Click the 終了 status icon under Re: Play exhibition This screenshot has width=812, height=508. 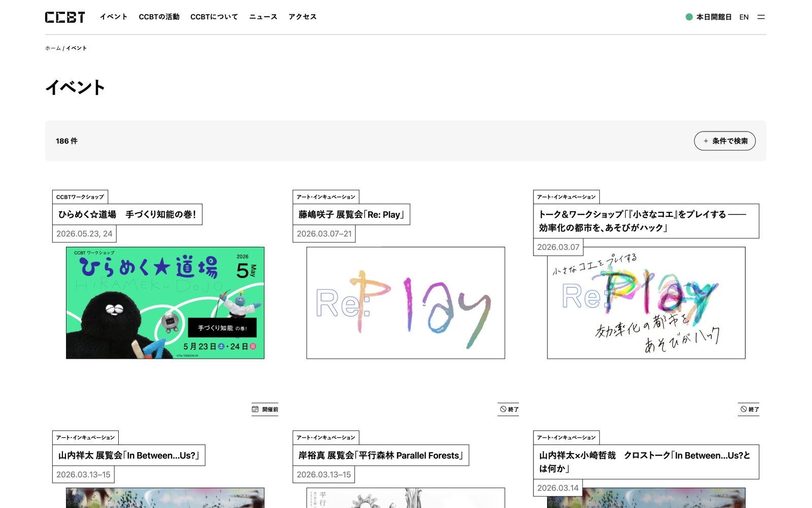coord(503,409)
